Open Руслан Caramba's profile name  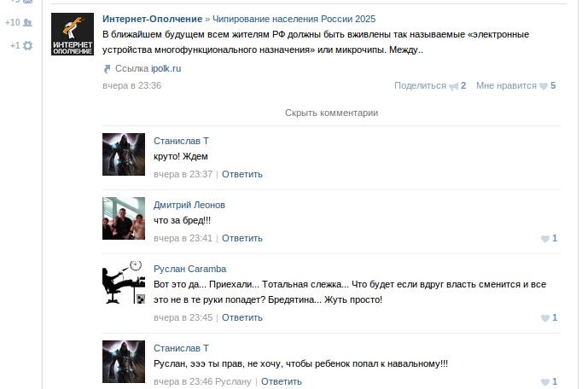click(189, 269)
